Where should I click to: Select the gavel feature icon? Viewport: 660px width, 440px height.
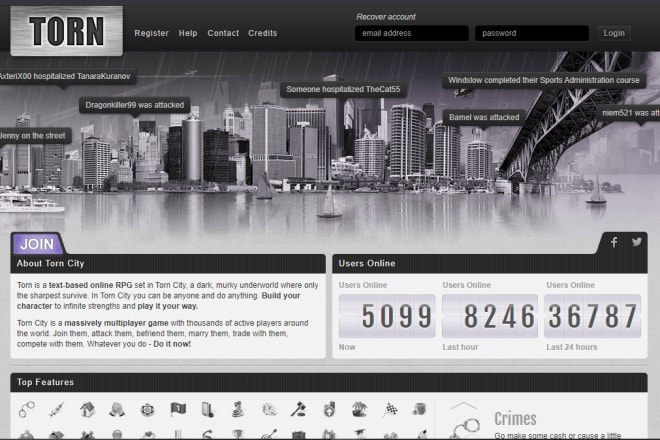(x=298, y=409)
